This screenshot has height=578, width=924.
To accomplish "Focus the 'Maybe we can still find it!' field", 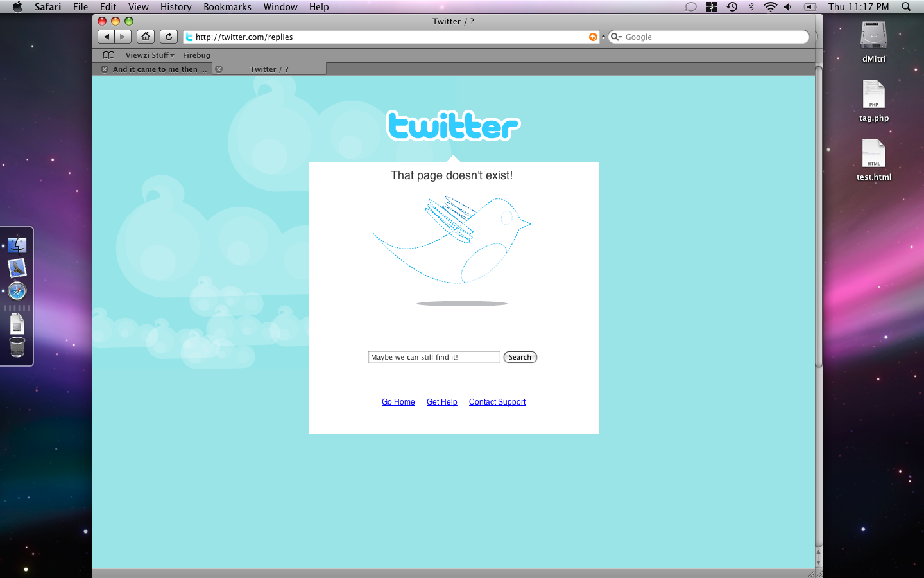I will point(434,357).
